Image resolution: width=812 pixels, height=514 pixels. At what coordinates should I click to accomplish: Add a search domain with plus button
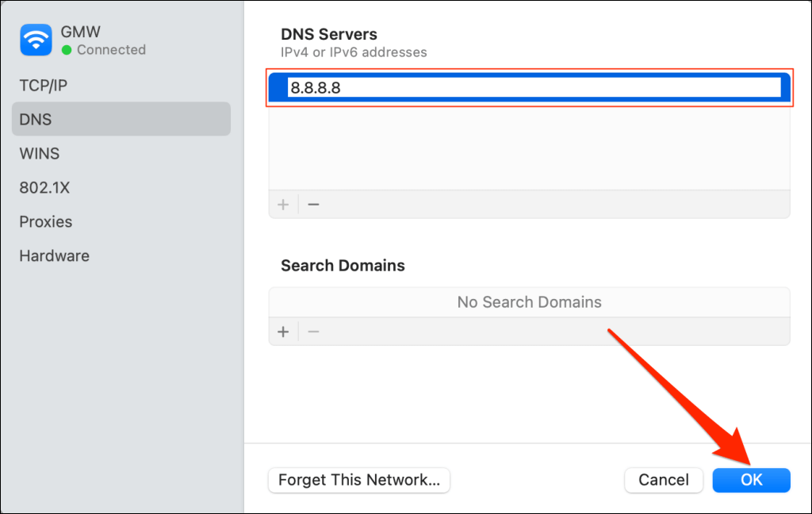[283, 332]
